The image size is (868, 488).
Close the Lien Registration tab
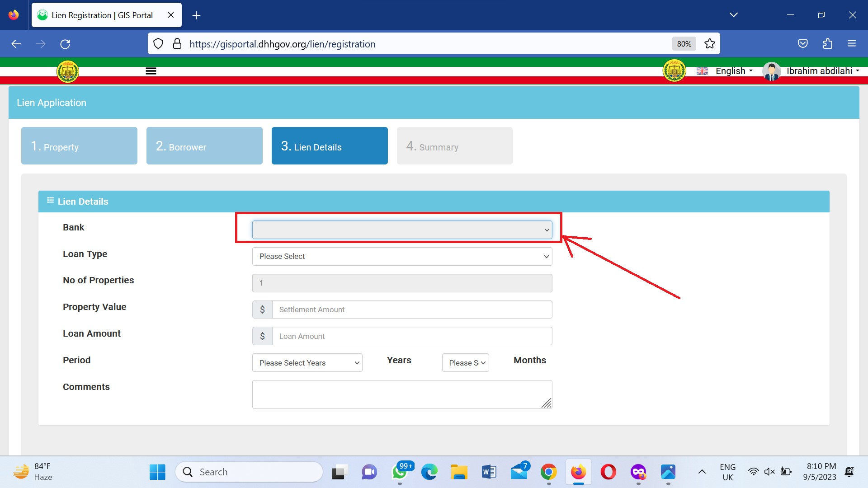tap(171, 15)
